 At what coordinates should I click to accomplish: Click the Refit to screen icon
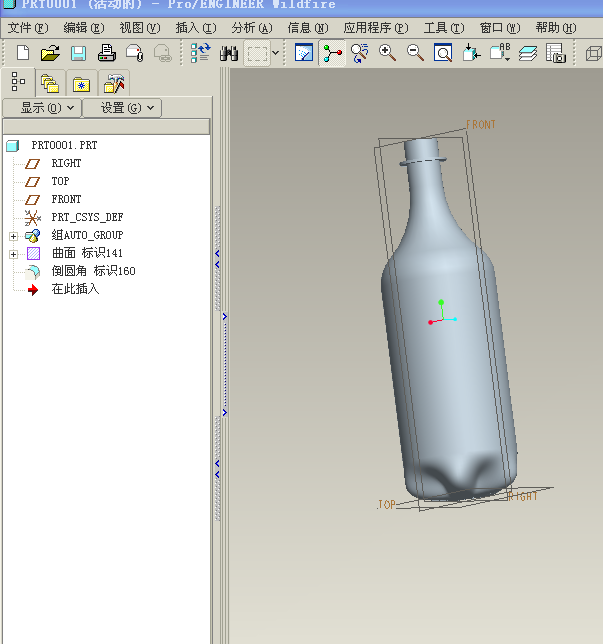pyautogui.click(x=444, y=53)
